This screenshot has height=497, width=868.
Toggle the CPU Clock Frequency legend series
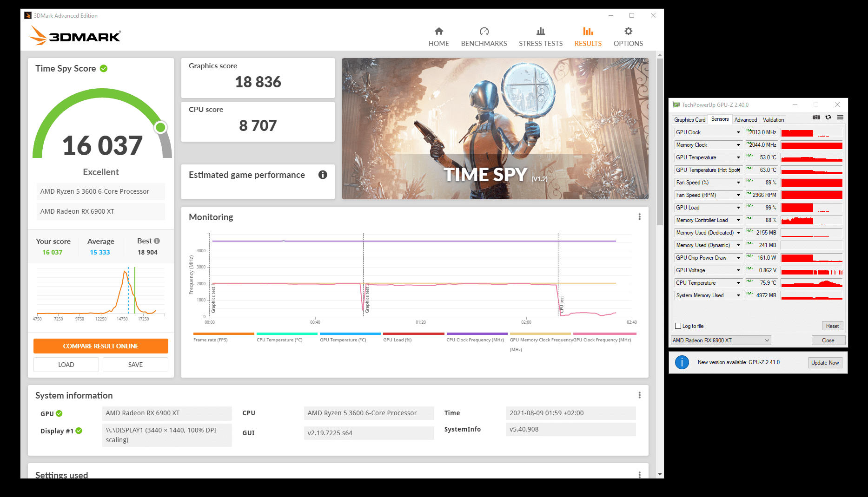pyautogui.click(x=477, y=337)
